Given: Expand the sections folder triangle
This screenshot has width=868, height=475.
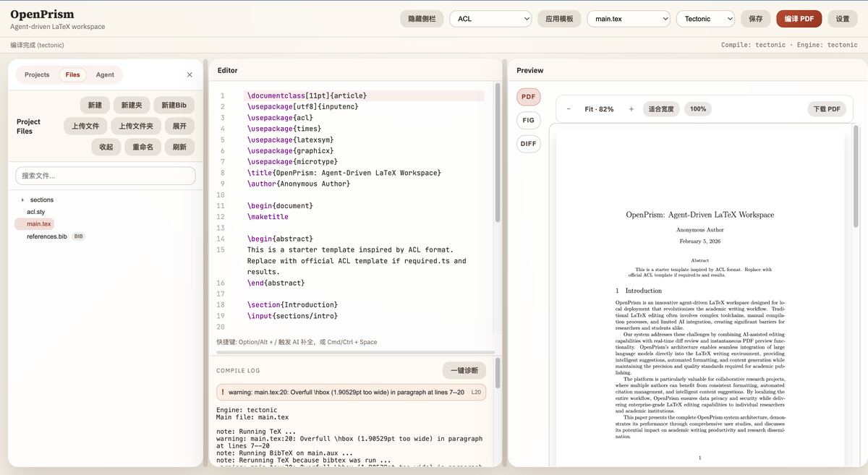Looking at the screenshot, I should pos(22,200).
